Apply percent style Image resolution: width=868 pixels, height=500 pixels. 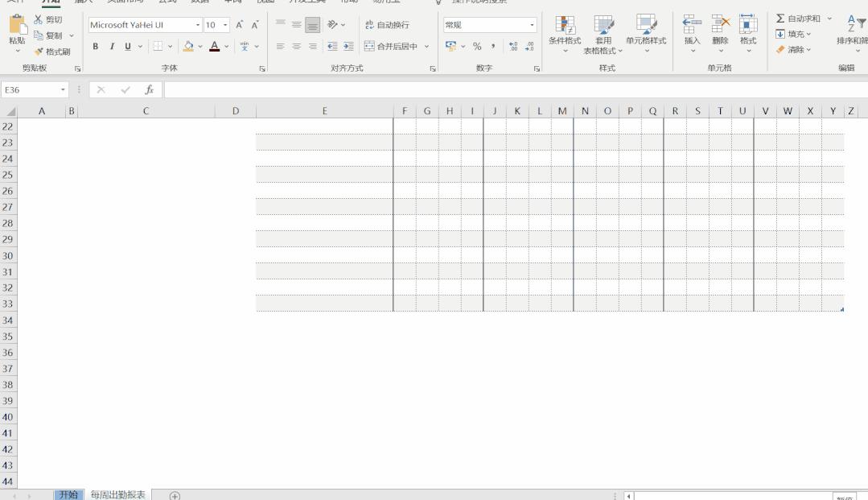(x=477, y=47)
